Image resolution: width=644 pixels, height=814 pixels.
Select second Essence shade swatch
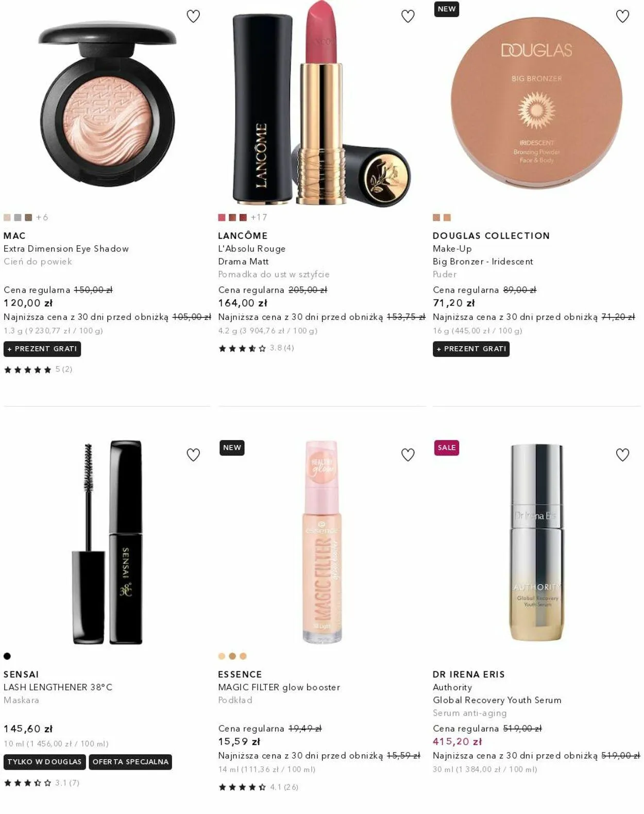click(x=232, y=656)
